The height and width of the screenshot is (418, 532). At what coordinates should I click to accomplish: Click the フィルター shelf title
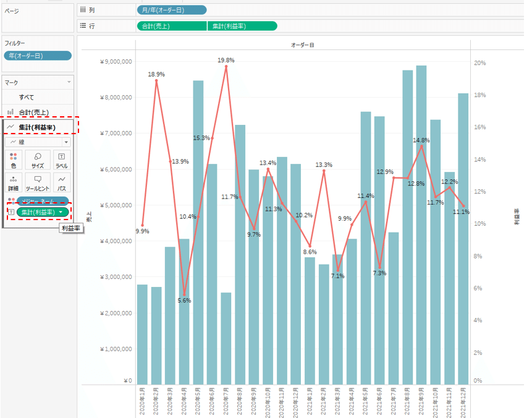tap(15, 43)
